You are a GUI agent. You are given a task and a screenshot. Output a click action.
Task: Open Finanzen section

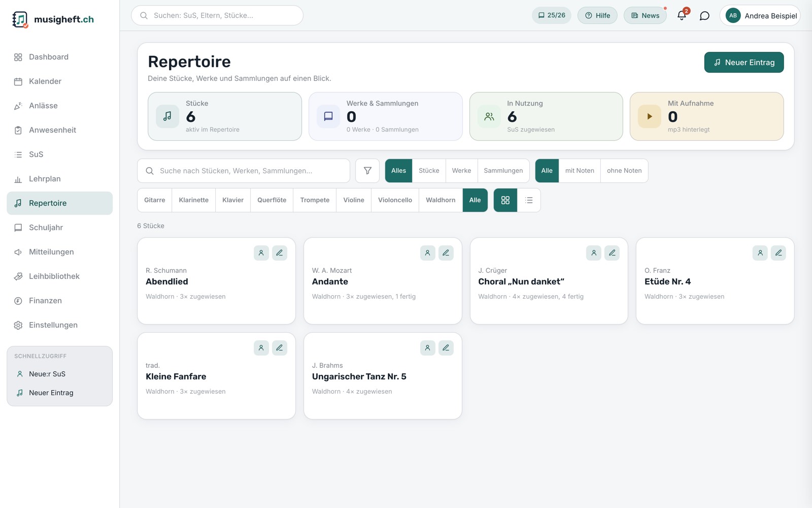point(59,301)
